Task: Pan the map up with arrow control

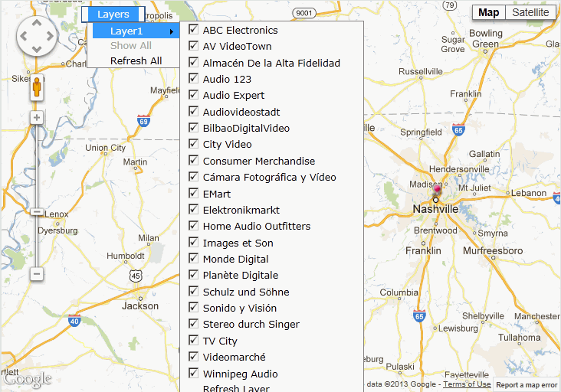Action: click(37, 23)
